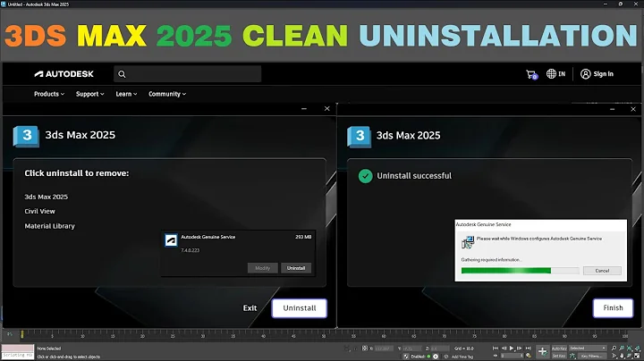Open the Key Filters dialog
Viewport: 644px width, 361px height.
[x=591, y=356]
